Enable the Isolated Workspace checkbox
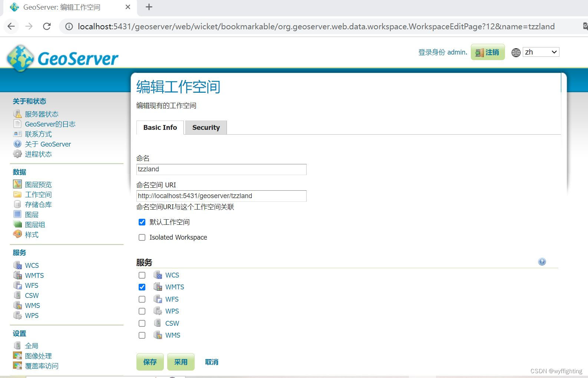The image size is (588, 378). click(142, 237)
